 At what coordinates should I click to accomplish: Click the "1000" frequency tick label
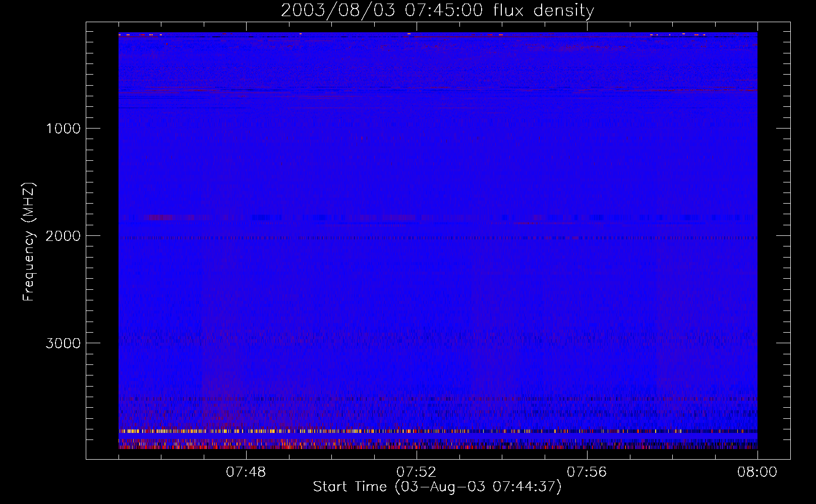point(63,129)
